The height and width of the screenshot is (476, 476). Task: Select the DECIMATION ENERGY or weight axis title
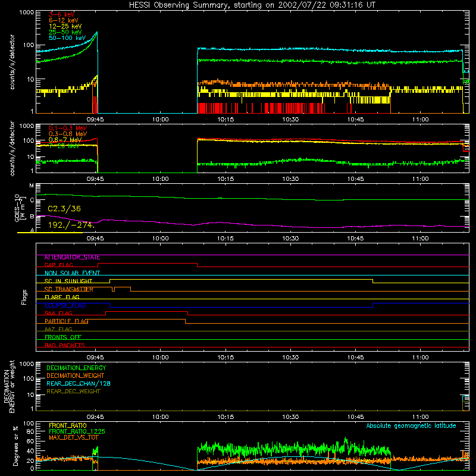point(9,386)
